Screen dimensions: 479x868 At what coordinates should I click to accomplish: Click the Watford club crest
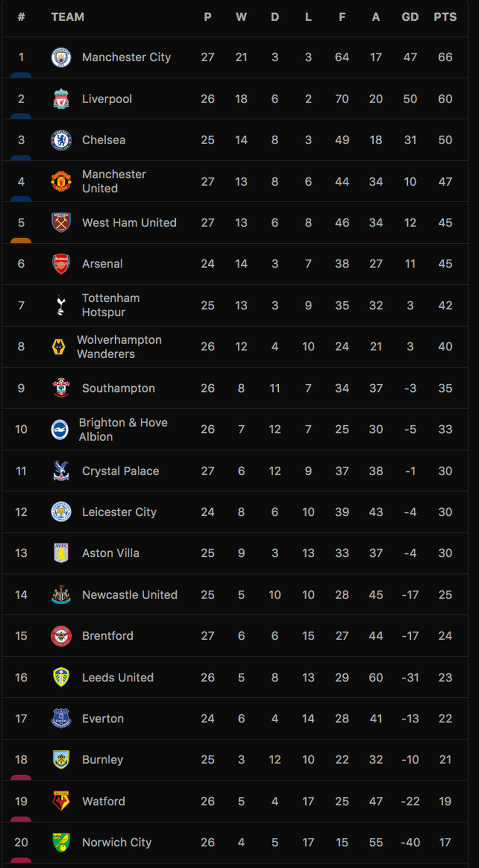click(61, 801)
